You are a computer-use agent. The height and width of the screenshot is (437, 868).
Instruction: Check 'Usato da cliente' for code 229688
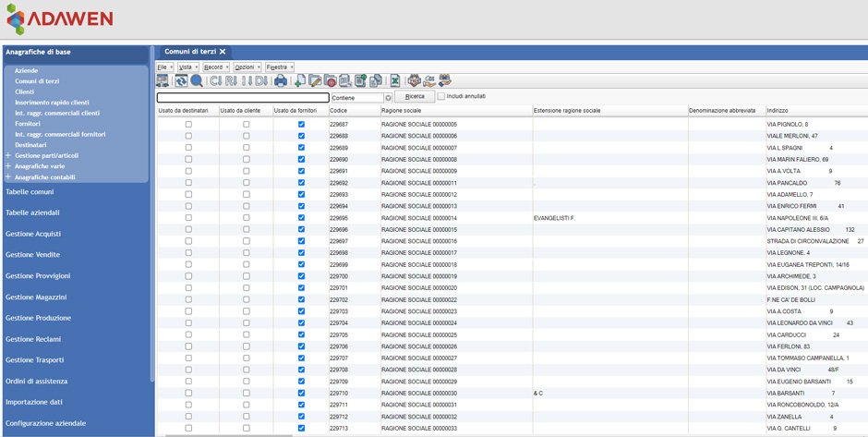(246, 136)
